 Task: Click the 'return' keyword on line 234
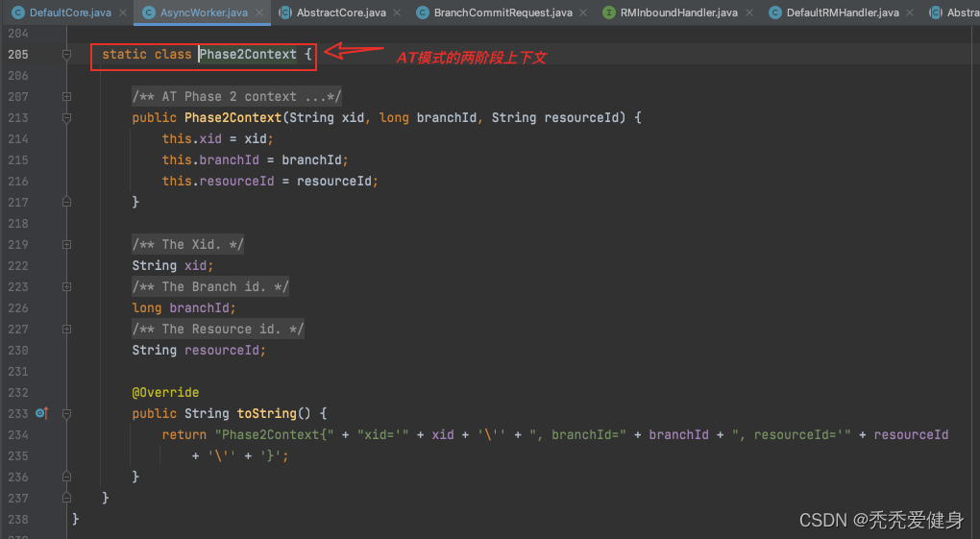pyautogui.click(x=184, y=434)
